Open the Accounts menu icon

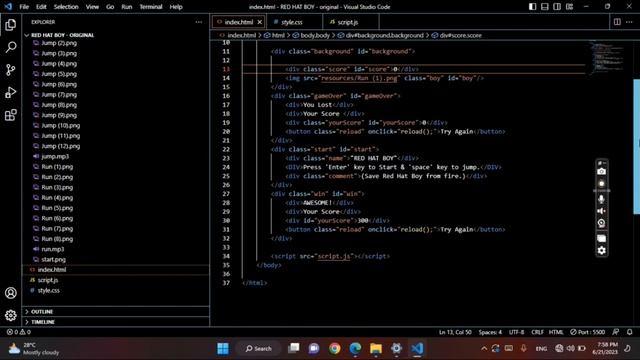click(x=11, y=293)
